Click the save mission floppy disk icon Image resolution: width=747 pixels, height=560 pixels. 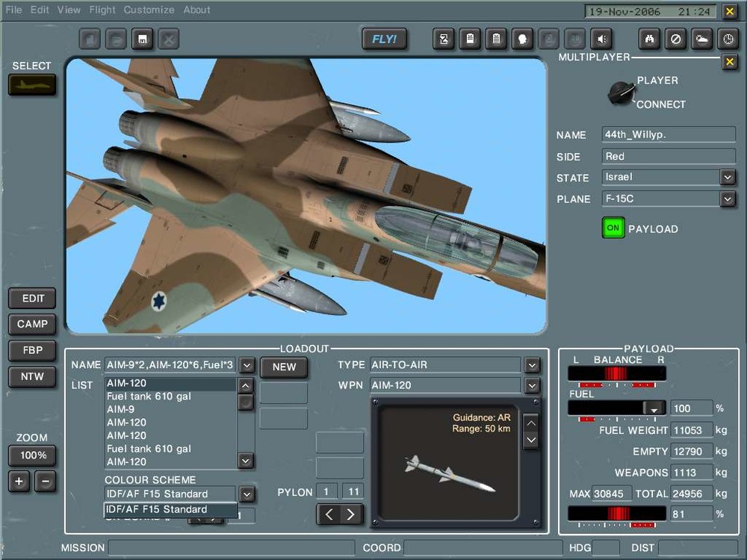tap(142, 39)
